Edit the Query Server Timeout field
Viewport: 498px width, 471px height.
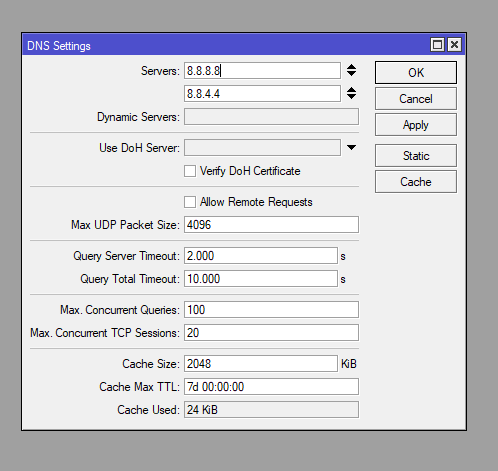261,256
